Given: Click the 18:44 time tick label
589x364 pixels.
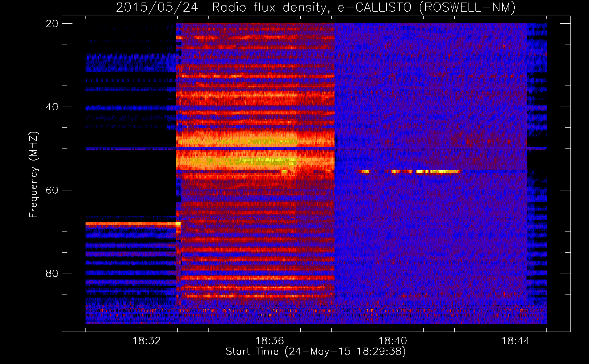Looking at the screenshot, I should point(516,341).
